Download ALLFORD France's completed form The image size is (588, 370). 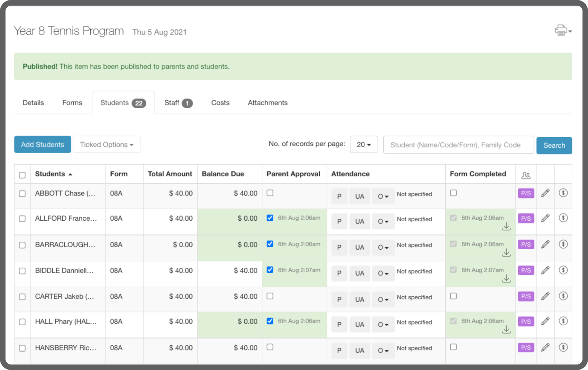[506, 227]
